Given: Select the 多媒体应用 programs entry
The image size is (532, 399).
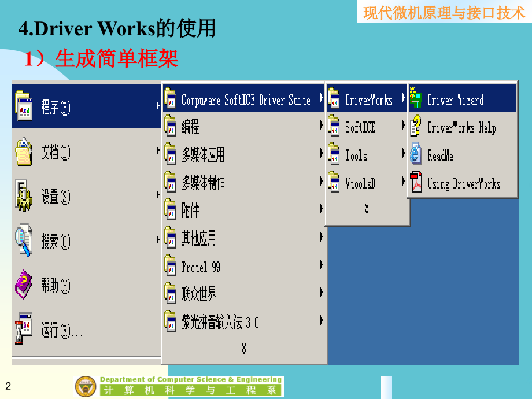Looking at the screenshot, I should tap(243, 154).
